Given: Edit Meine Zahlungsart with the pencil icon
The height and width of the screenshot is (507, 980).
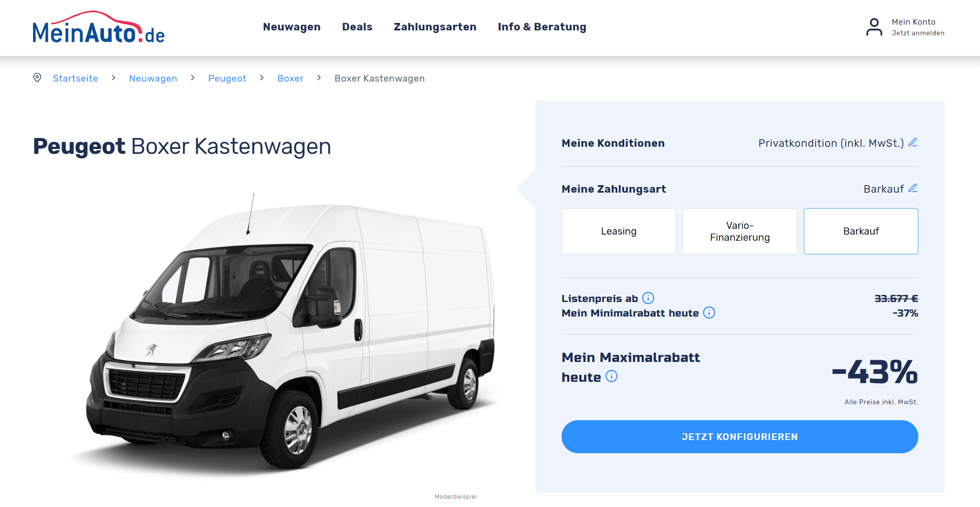Looking at the screenshot, I should (913, 188).
